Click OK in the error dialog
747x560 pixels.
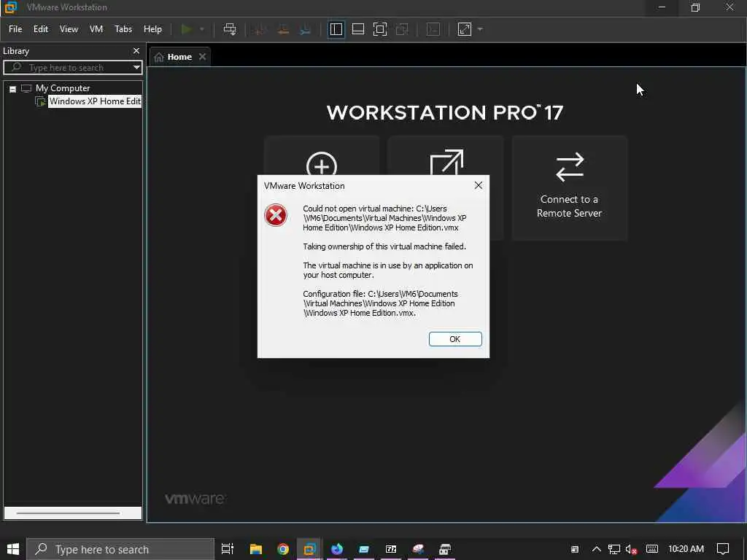(x=455, y=339)
